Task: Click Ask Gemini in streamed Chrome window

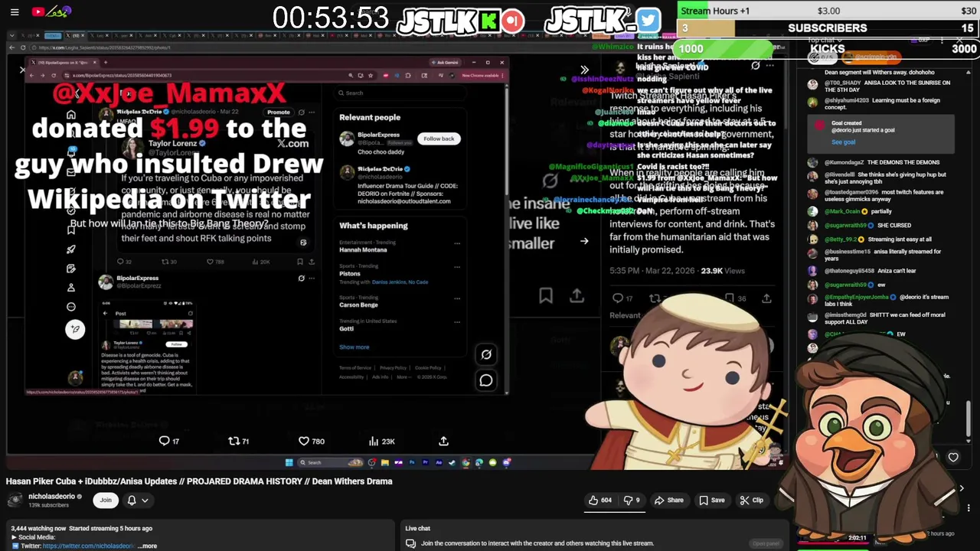Action: coord(445,63)
